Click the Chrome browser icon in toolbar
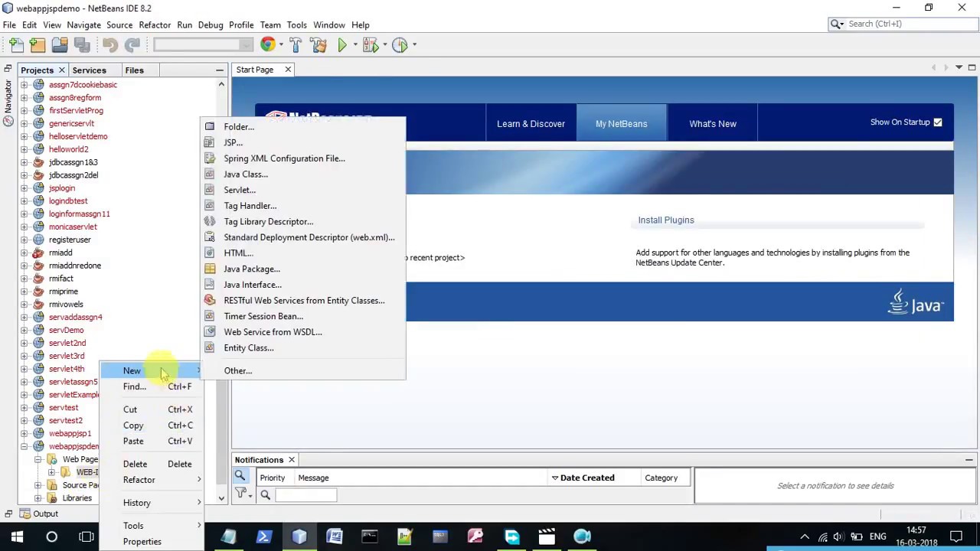This screenshot has width=980, height=551. coord(267,45)
